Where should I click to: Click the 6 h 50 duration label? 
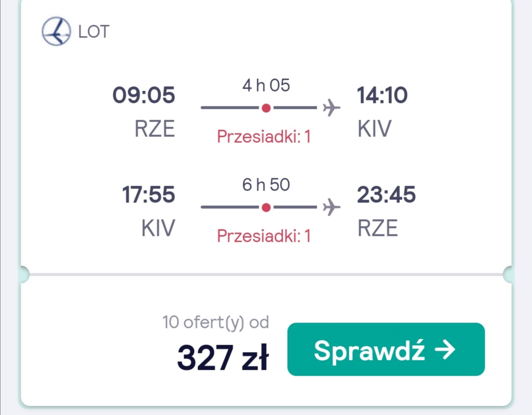266,185
